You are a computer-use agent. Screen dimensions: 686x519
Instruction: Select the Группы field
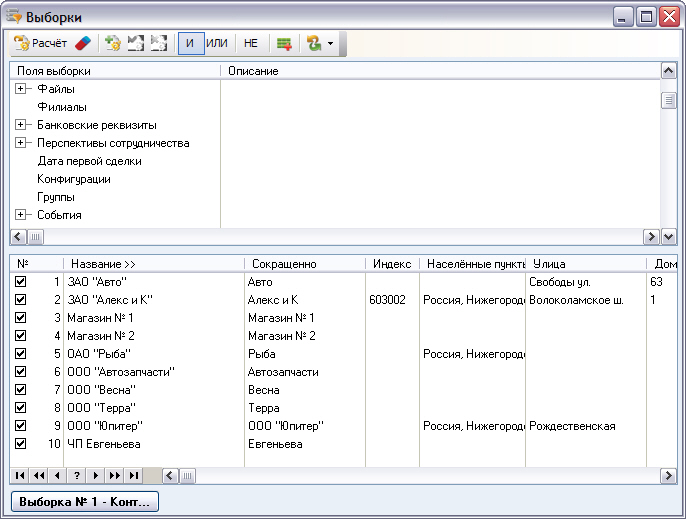pyautogui.click(x=56, y=197)
